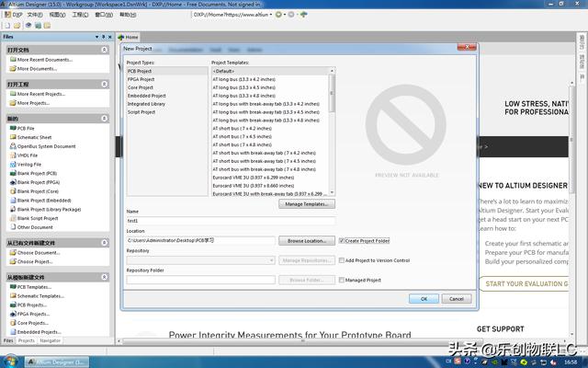
Task: Collapse the 新的 section chevron
Action: (104, 119)
